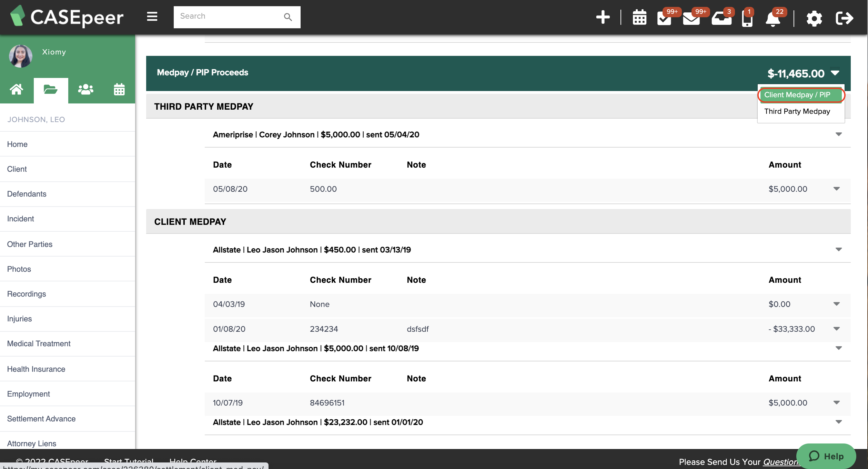Viewport: 868px width, 469px height.
Task: Open the Health Insurance sidebar item
Action: coord(68,369)
